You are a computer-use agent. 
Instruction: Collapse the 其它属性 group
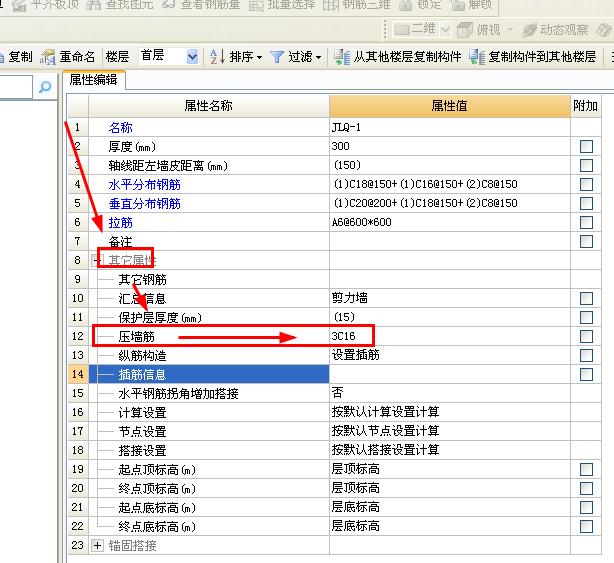(96, 260)
